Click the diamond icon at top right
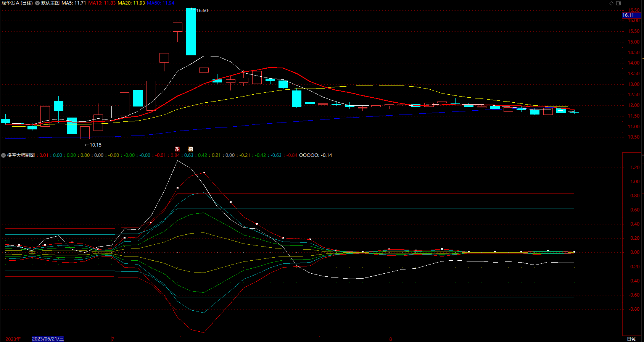 (611, 3)
